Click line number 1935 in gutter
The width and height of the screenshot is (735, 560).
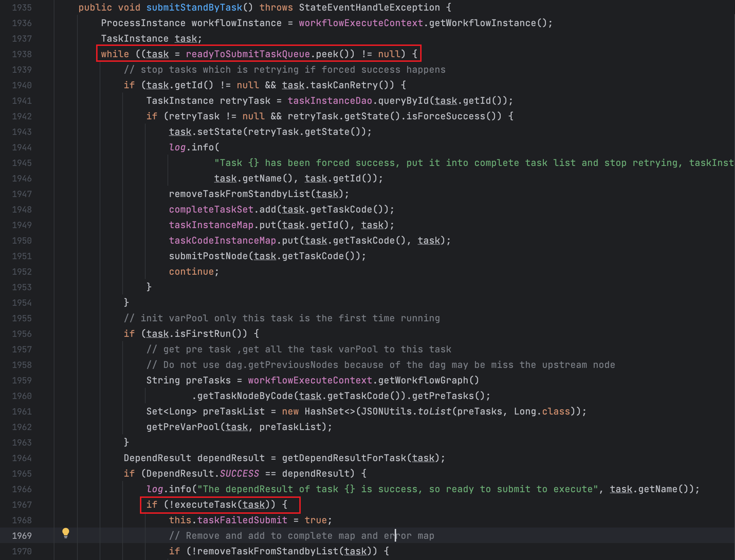[x=22, y=7]
